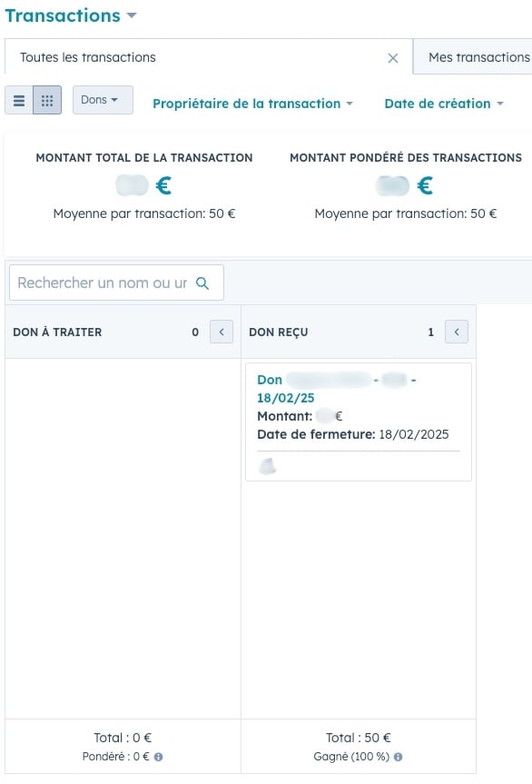Click the Don reçu column header
Viewport: 532px width, 784px height.
(x=278, y=332)
